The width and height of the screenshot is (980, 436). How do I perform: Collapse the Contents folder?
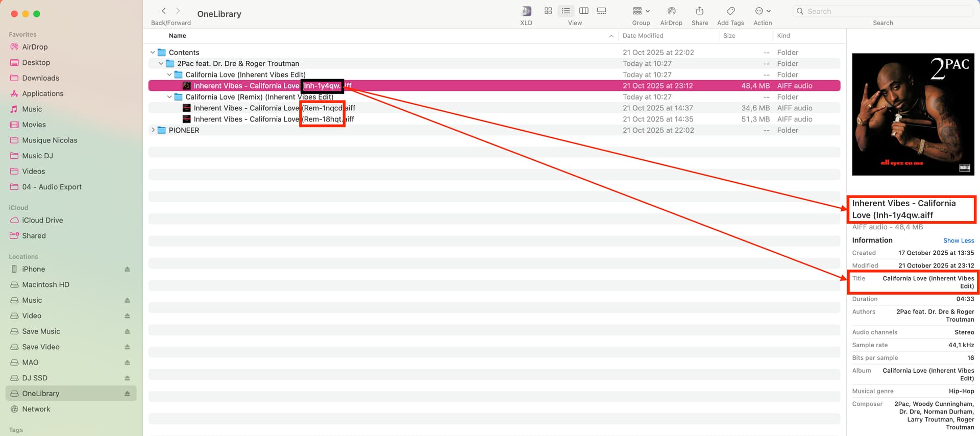[x=153, y=53]
